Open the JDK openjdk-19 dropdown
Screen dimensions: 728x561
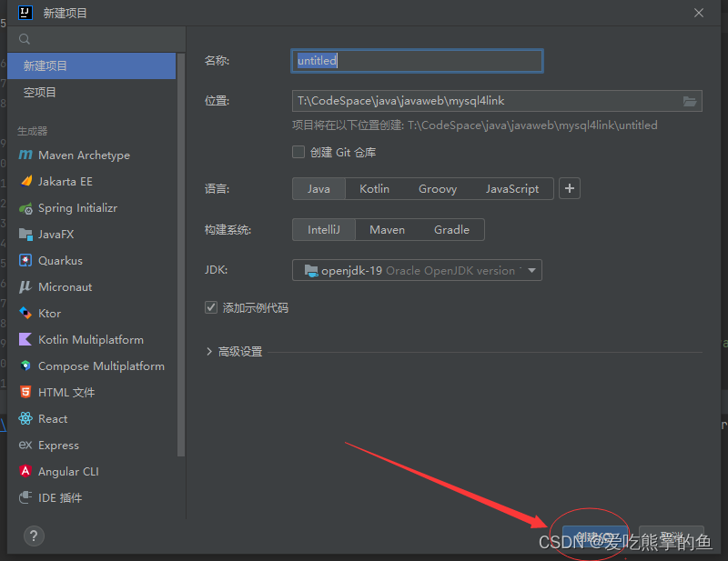pos(417,270)
